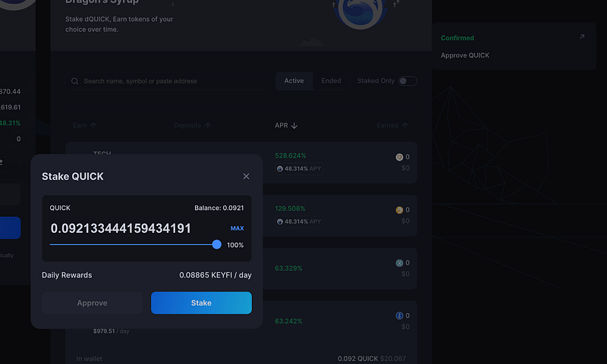Click the Approve button
This screenshot has width=607, height=364.
click(92, 303)
